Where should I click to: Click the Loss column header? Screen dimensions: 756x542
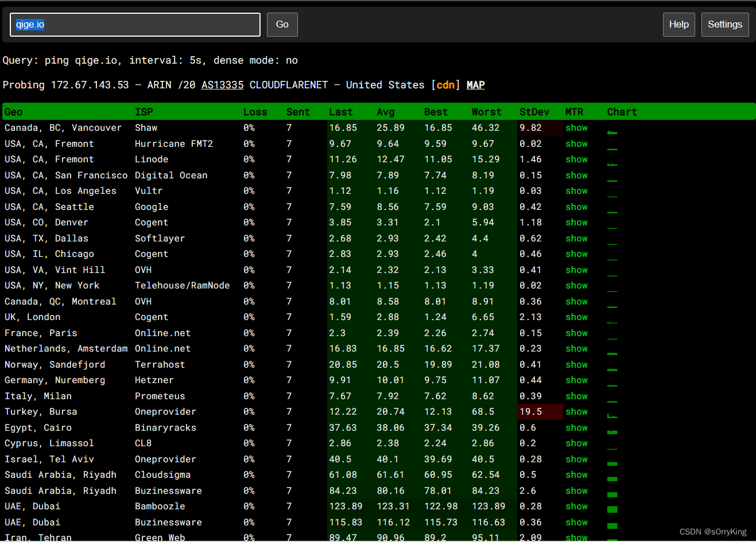pos(255,112)
